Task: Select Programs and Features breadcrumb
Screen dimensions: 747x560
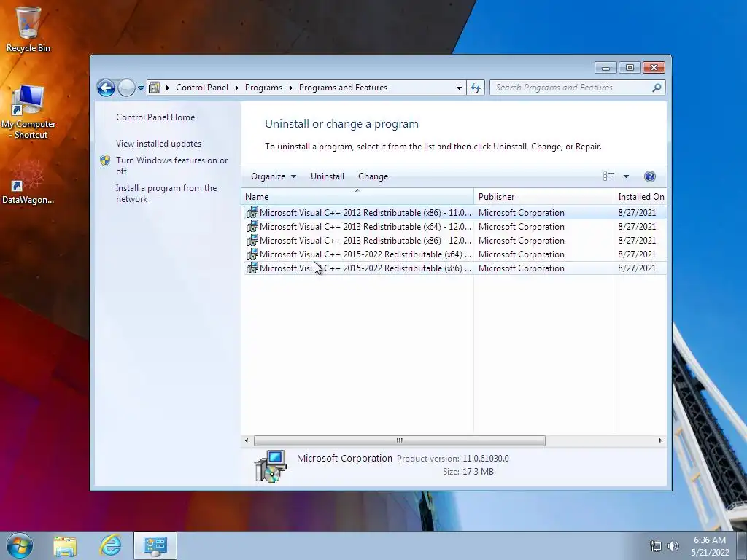Action: click(x=343, y=87)
